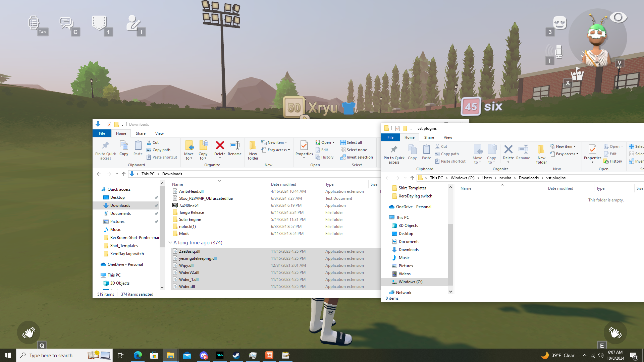Collapse the 'A long time ago' group
The width and height of the screenshot is (644, 362).
tap(170, 243)
